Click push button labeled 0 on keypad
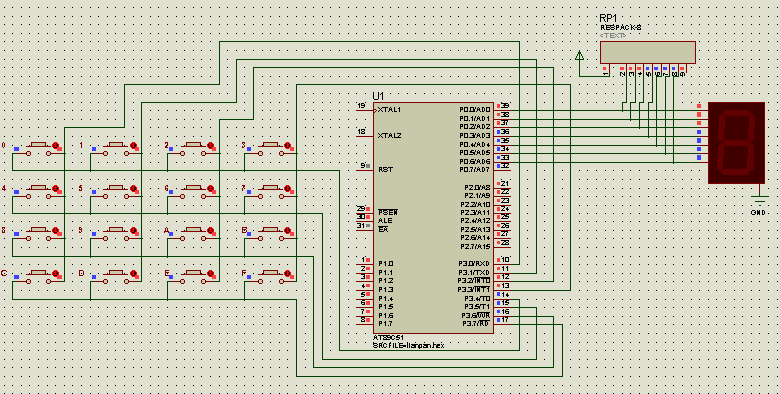Image resolution: width=780 pixels, height=394 pixels. click(38, 149)
